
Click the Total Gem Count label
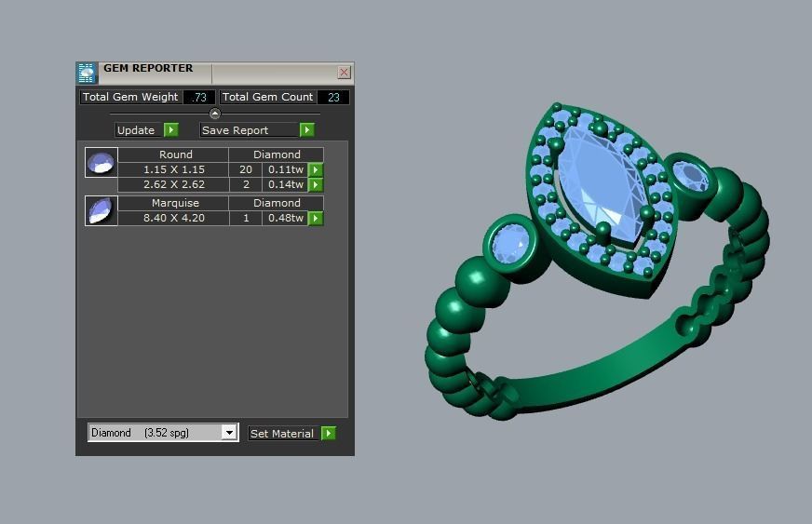(x=268, y=97)
